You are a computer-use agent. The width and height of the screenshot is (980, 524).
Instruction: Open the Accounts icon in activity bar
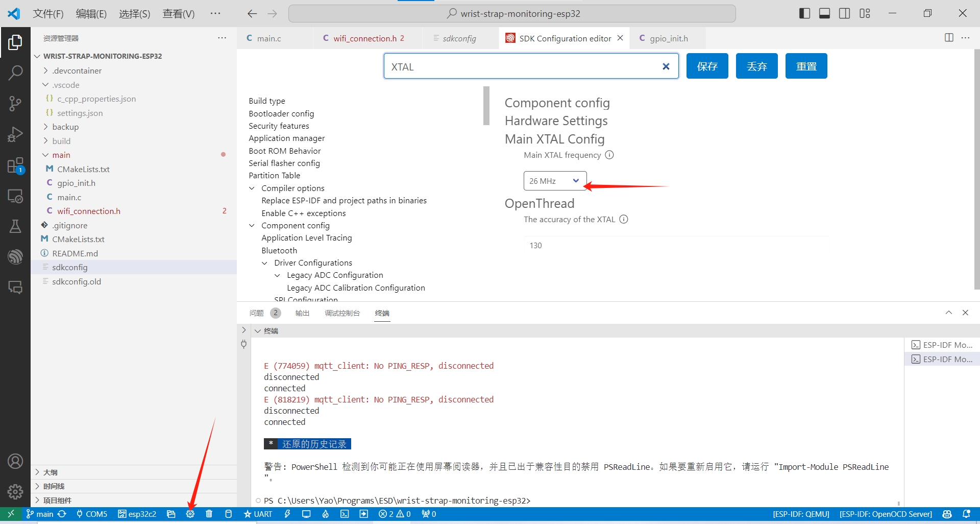point(15,461)
